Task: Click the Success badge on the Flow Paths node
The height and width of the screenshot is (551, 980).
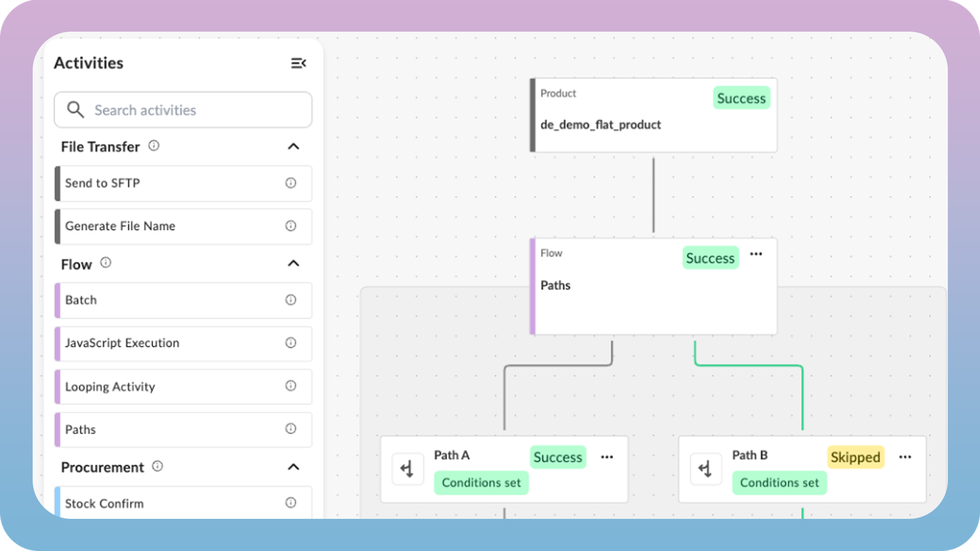Action: [710, 258]
